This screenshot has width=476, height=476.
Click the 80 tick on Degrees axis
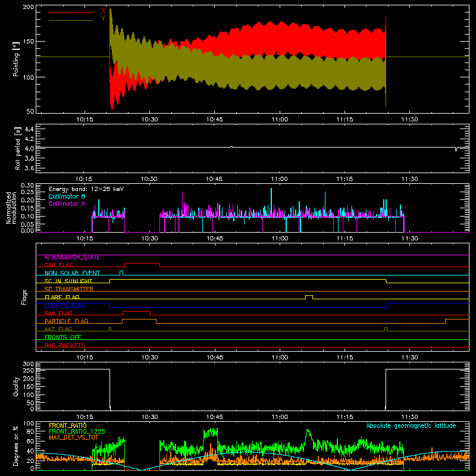click(x=30, y=431)
